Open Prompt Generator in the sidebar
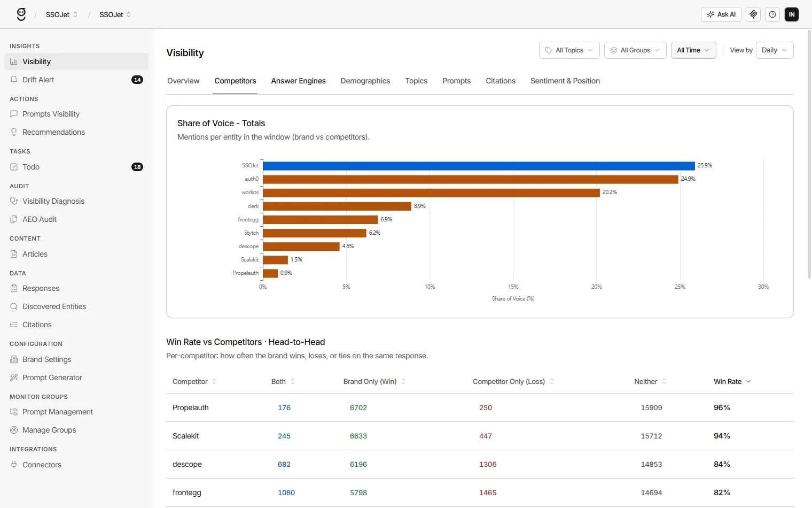This screenshot has width=812, height=508. [76, 378]
